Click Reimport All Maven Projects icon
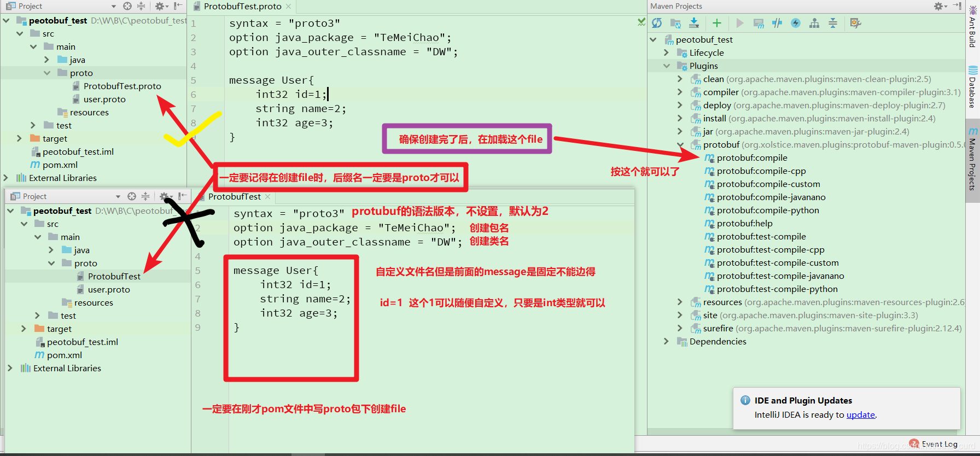The width and height of the screenshot is (980, 456). coord(657,23)
